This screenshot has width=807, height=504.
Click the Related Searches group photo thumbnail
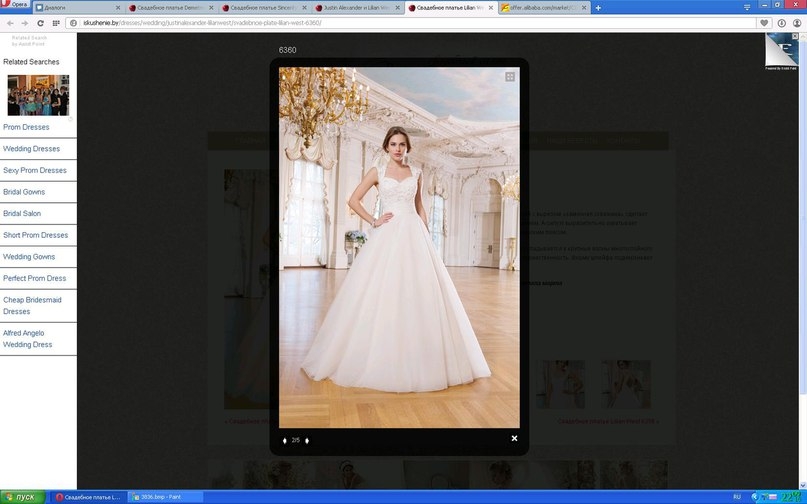[x=38, y=94]
